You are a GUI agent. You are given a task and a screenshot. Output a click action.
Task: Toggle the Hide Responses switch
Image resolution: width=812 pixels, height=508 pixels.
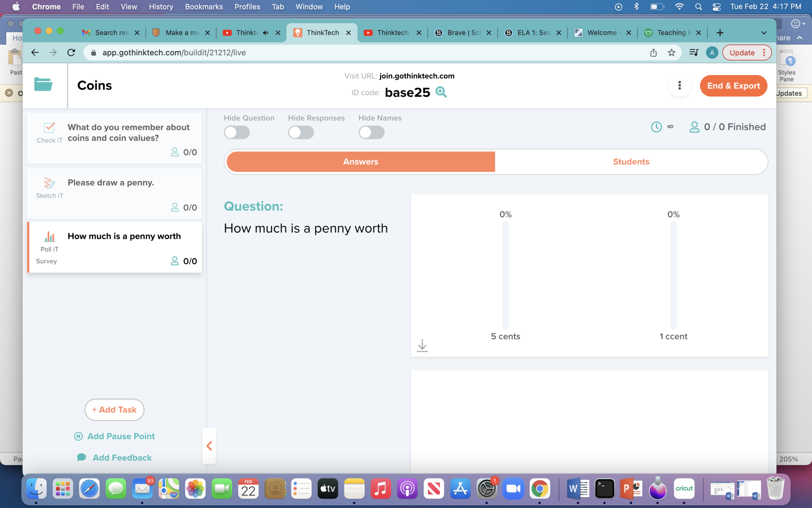click(x=301, y=132)
